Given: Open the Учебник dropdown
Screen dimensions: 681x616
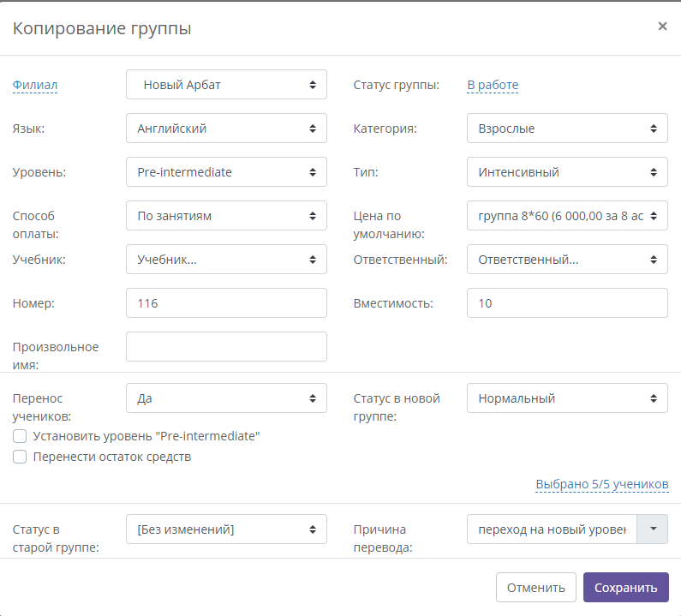Looking at the screenshot, I should click(x=226, y=260).
